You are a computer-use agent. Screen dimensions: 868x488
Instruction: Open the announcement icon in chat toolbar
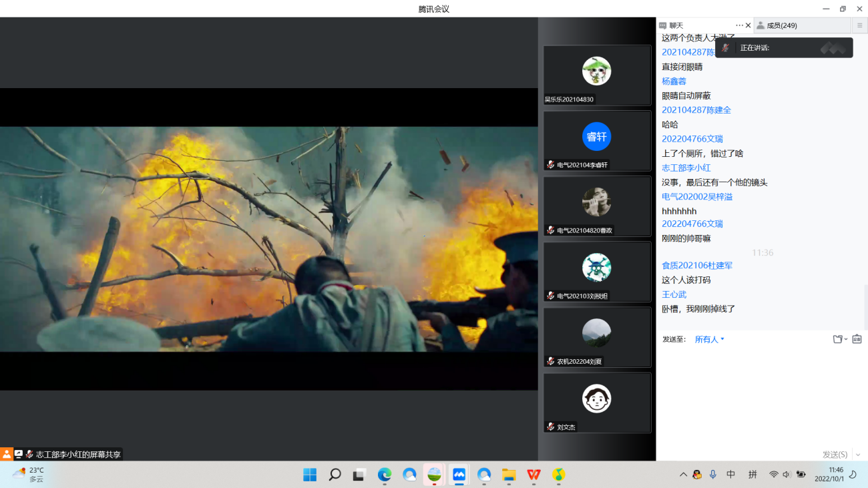tap(857, 339)
